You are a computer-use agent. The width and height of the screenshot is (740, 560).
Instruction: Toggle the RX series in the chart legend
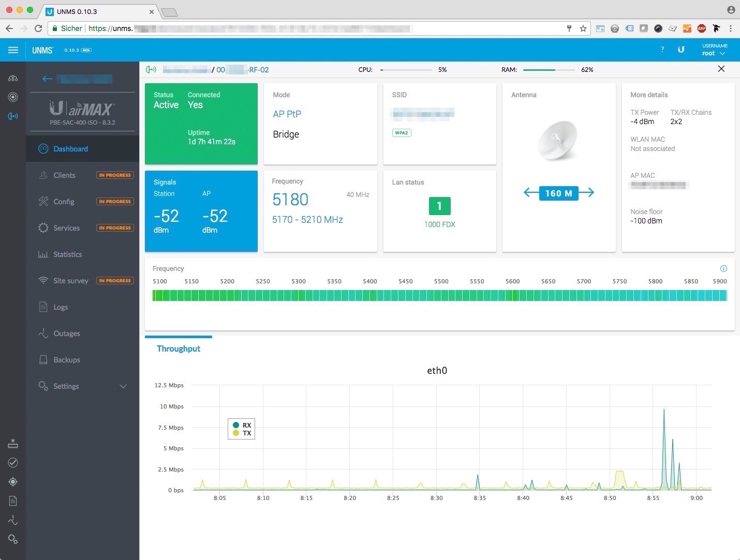(242, 425)
